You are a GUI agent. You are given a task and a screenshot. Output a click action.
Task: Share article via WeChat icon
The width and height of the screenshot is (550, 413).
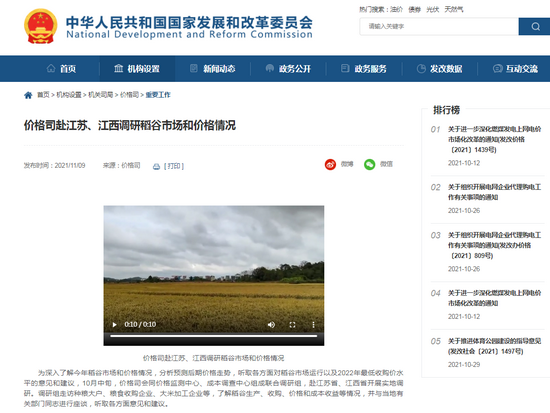pyautogui.click(x=369, y=164)
